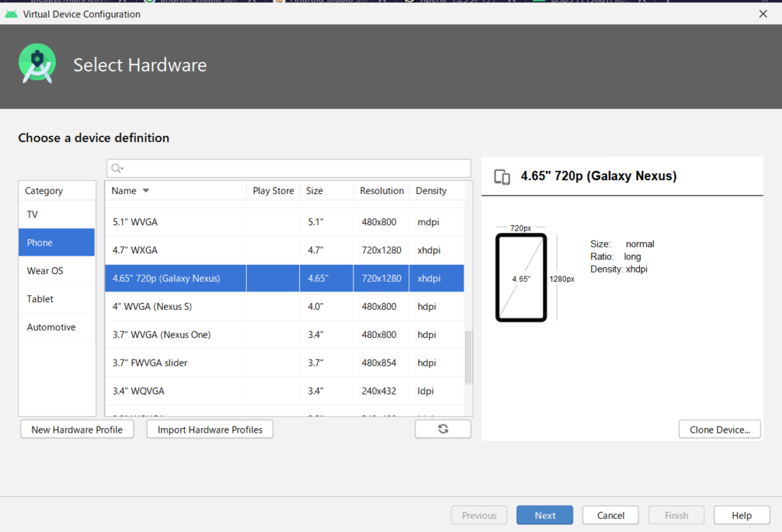Click New Hardware Profile button
Screen dimensions: 782x532
(x=77, y=430)
